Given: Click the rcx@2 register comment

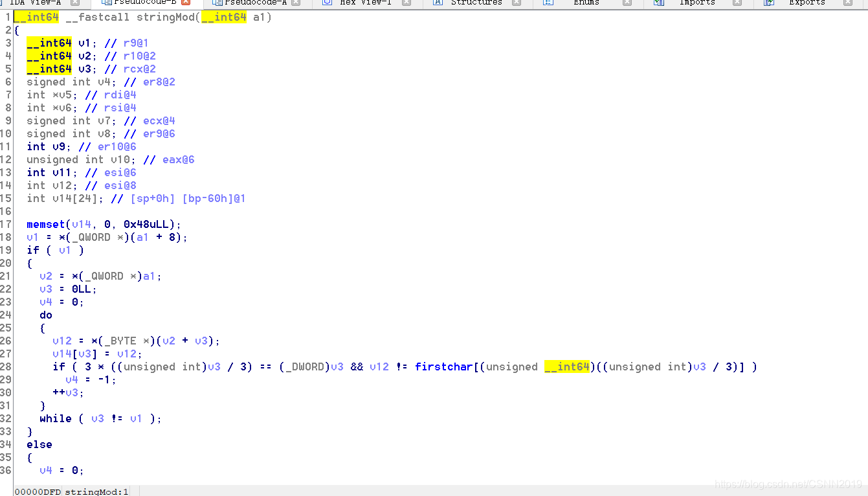Looking at the screenshot, I should [139, 69].
